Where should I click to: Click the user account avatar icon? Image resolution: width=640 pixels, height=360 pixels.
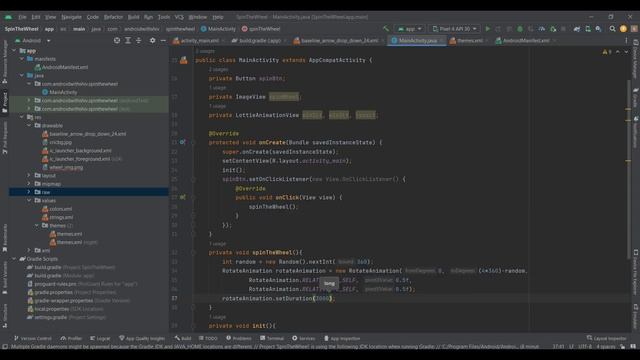click(x=634, y=29)
